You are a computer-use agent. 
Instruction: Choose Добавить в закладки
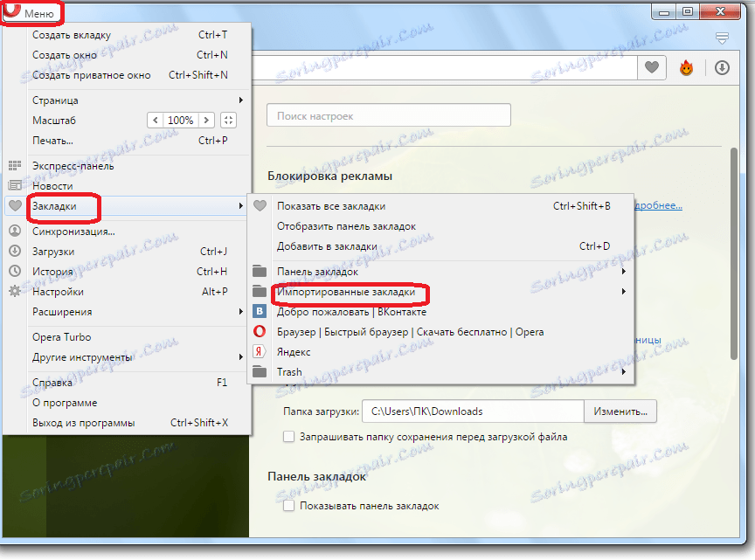point(440,246)
